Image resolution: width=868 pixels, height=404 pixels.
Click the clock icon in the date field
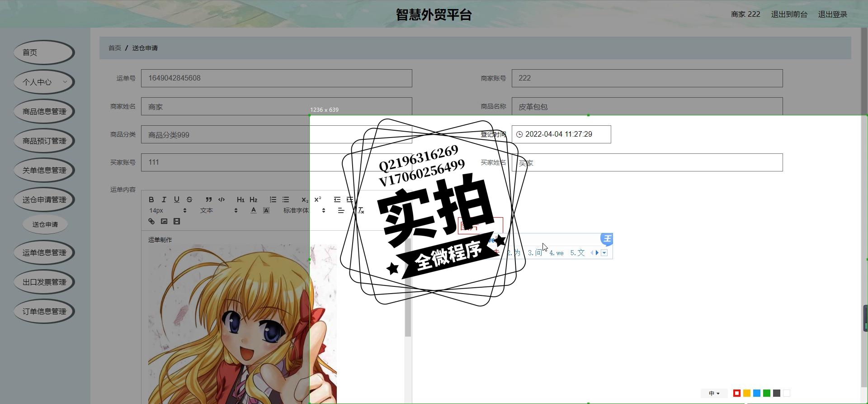coord(519,134)
